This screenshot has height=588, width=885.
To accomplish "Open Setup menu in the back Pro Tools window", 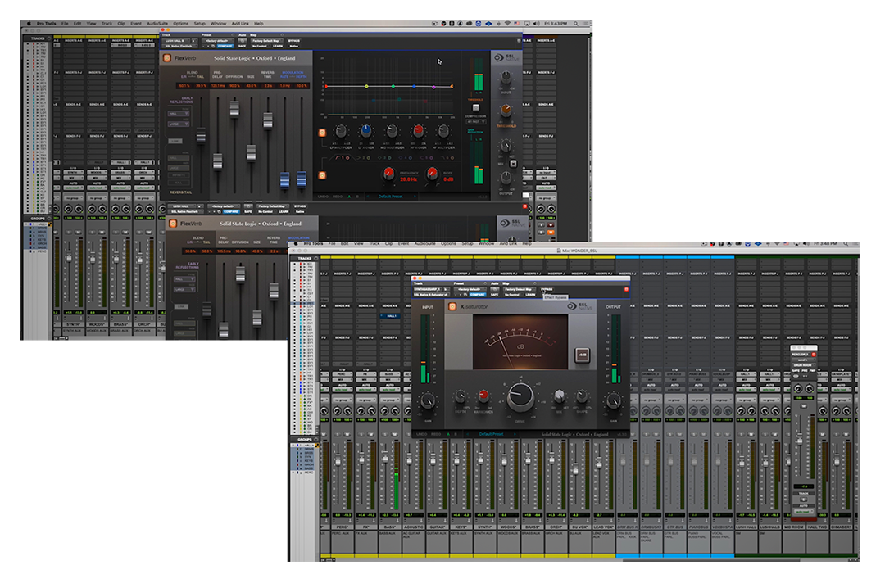I will click(x=199, y=24).
